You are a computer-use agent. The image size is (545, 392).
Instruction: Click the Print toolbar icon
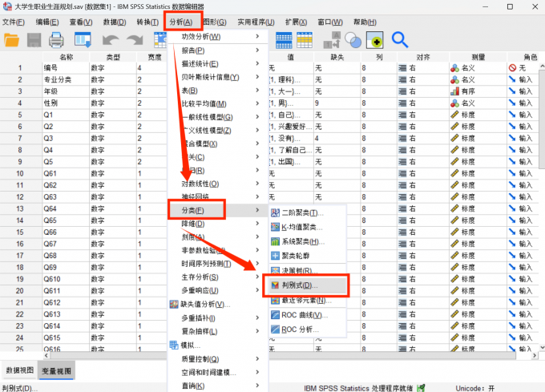point(56,40)
